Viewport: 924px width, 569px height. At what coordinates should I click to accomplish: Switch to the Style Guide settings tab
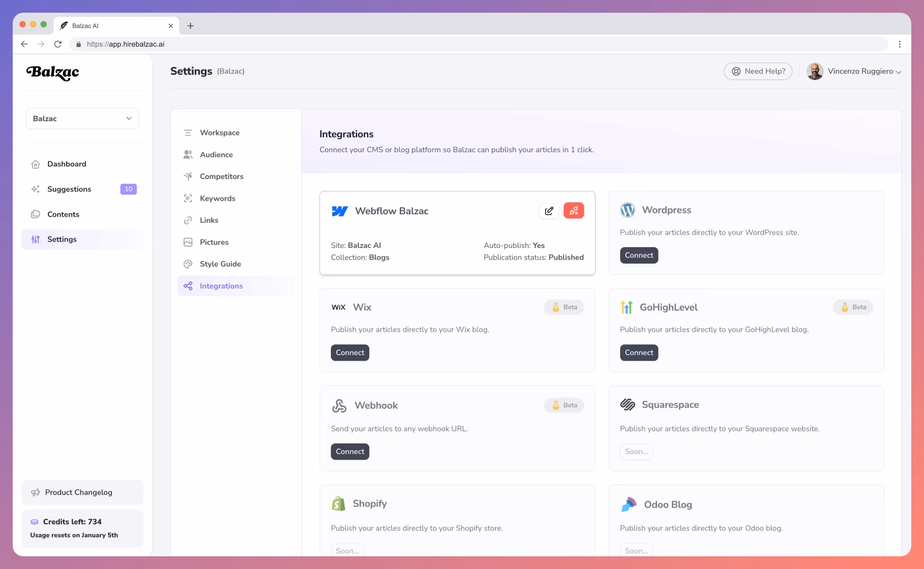pyautogui.click(x=220, y=264)
